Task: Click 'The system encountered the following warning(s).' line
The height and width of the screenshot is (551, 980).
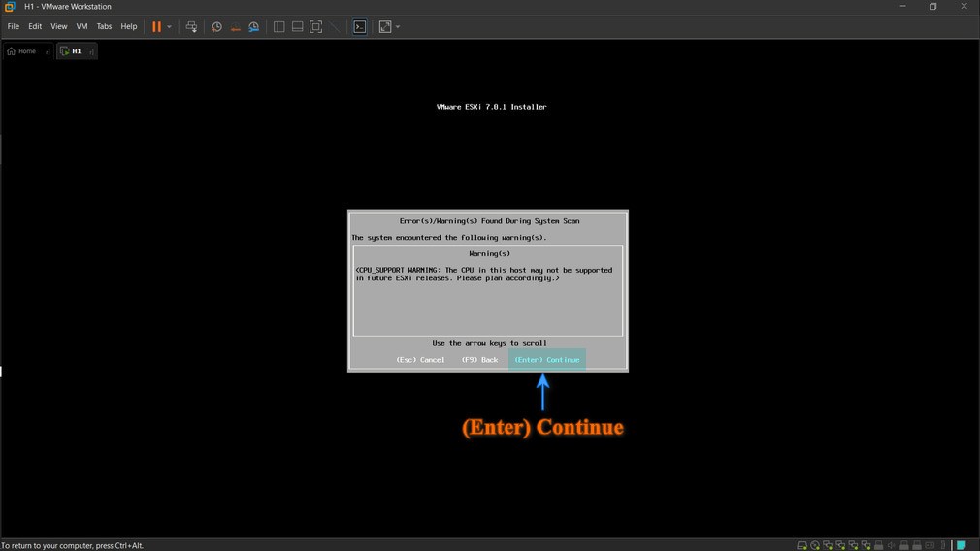Action: click(x=448, y=238)
